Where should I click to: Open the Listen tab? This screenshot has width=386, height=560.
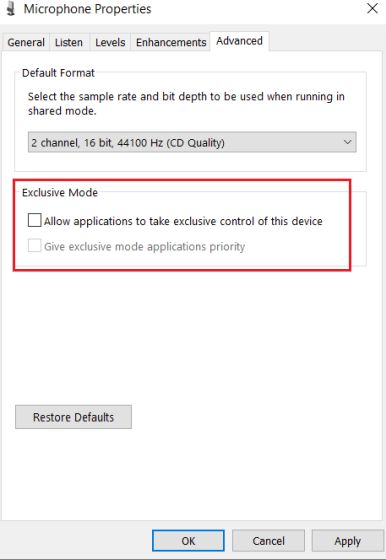pyautogui.click(x=69, y=42)
